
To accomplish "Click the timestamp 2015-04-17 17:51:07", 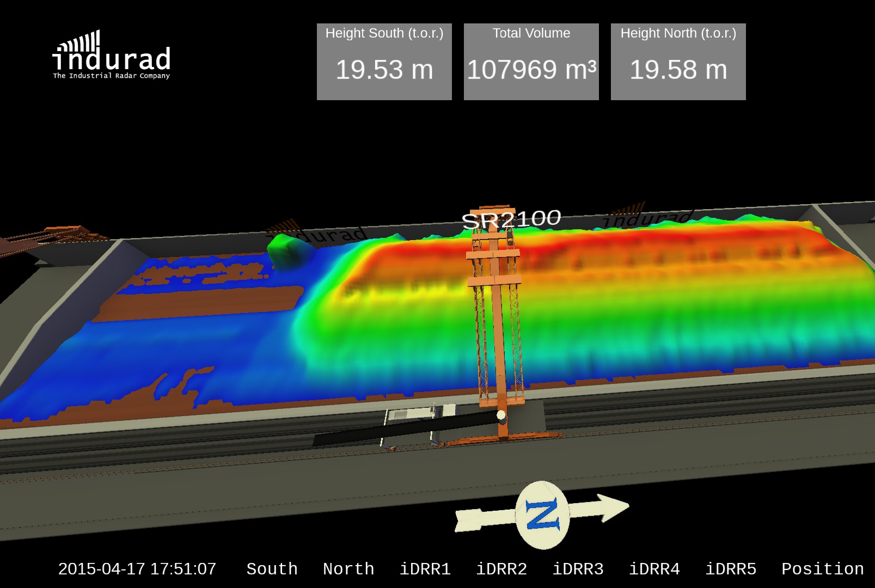I will [138, 569].
